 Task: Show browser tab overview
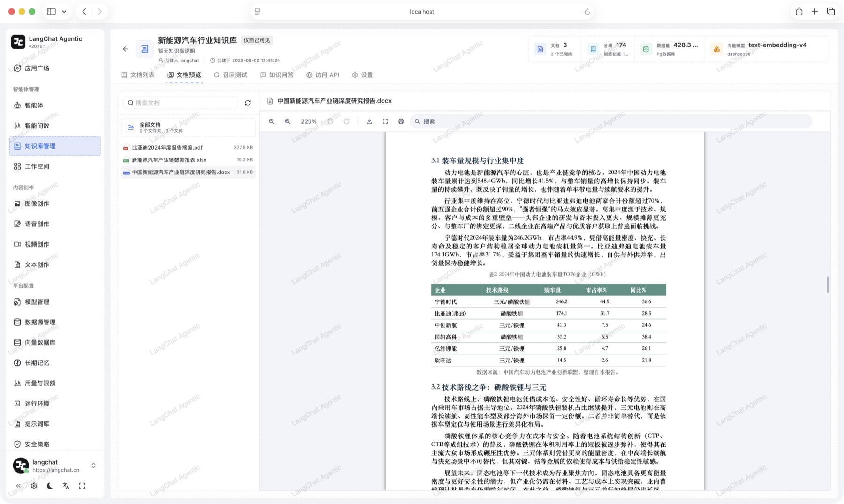point(831,12)
